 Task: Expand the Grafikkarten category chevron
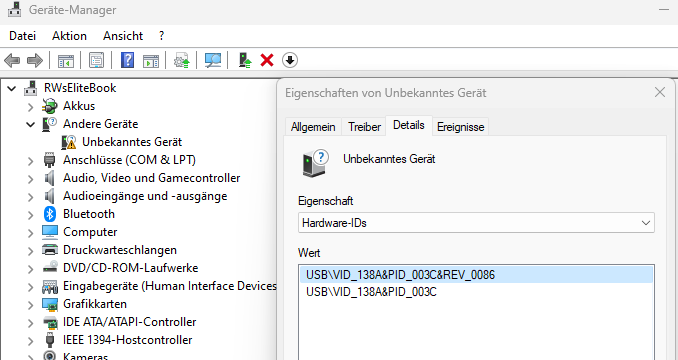pyautogui.click(x=30, y=305)
